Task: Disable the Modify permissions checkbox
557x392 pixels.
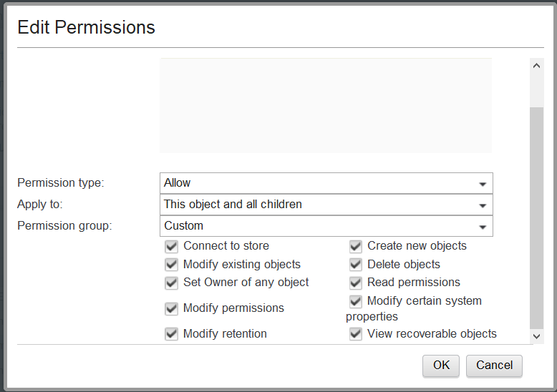Action: 171,308
